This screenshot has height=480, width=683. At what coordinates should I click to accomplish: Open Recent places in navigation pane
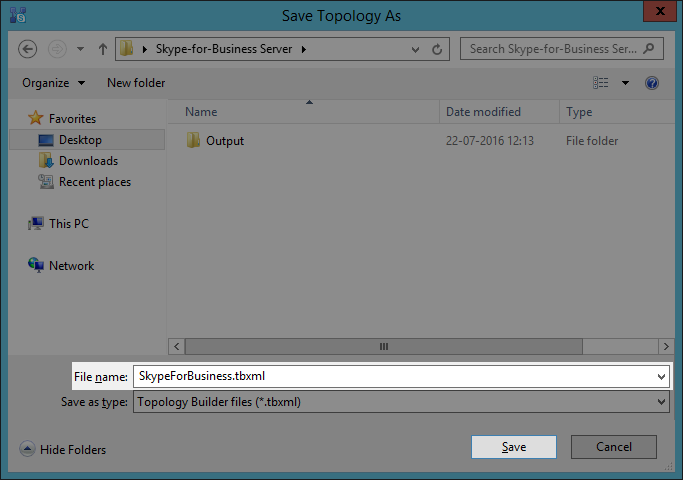point(95,182)
